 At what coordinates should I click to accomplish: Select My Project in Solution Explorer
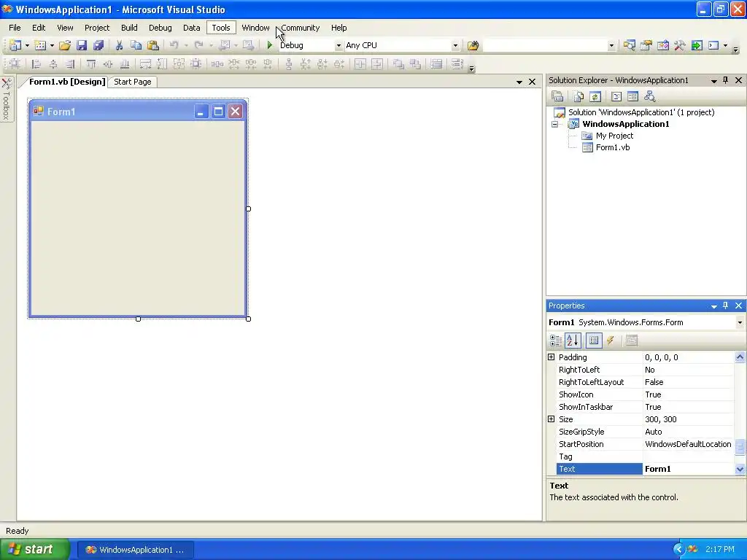click(614, 136)
